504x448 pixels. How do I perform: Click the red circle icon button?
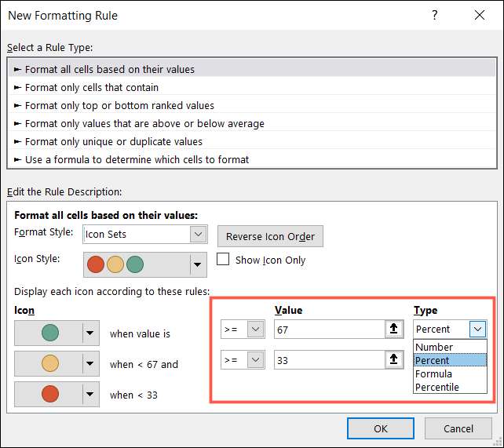tap(49, 395)
